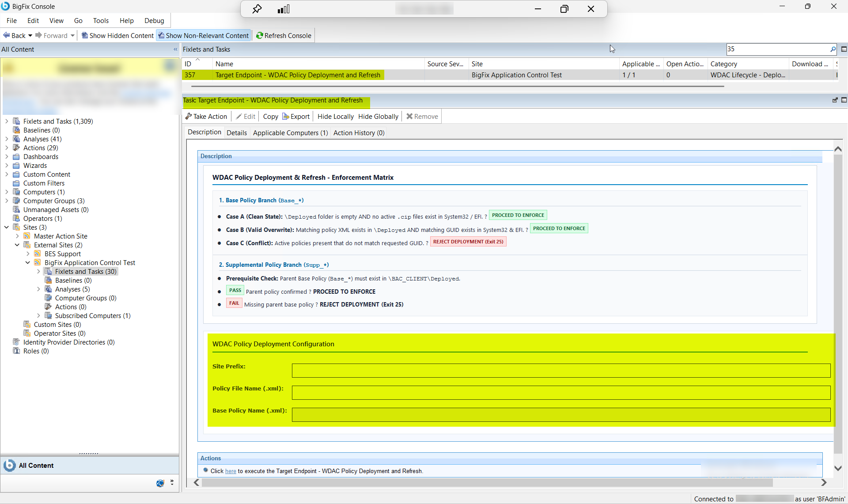Click the Export task button
848x504 pixels.
pyautogui.click(x=296, y=117)
